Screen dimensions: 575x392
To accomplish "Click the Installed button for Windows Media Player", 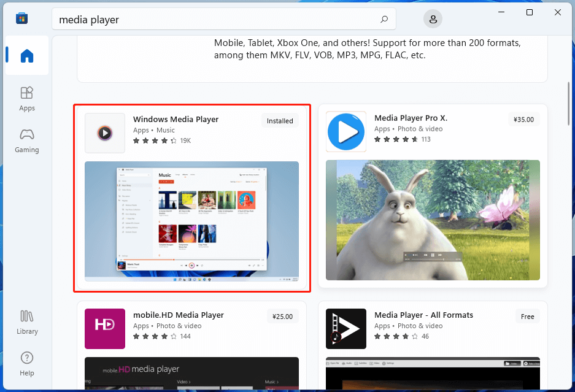I will click(280, 121).
